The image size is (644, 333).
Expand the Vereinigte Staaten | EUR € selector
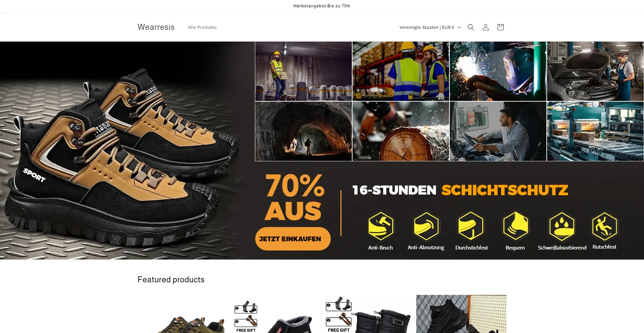pos(430,27)
